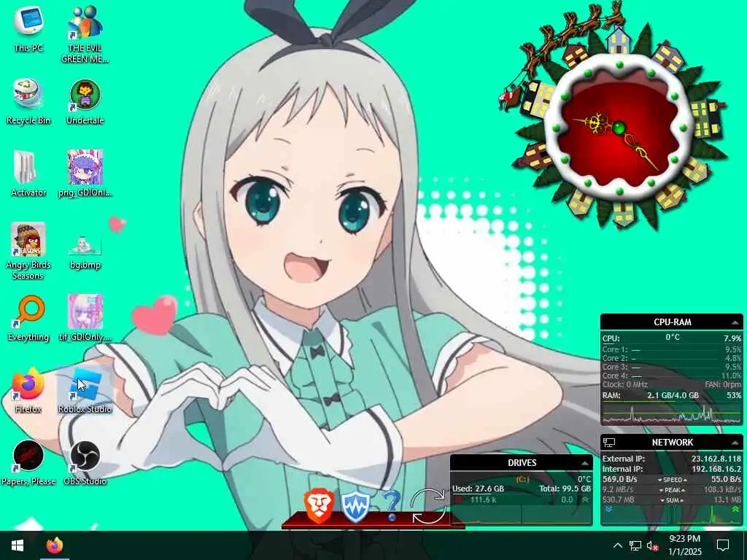Open the Everything search shortcut
Viewport: 747px width, 560px height.
28,318
